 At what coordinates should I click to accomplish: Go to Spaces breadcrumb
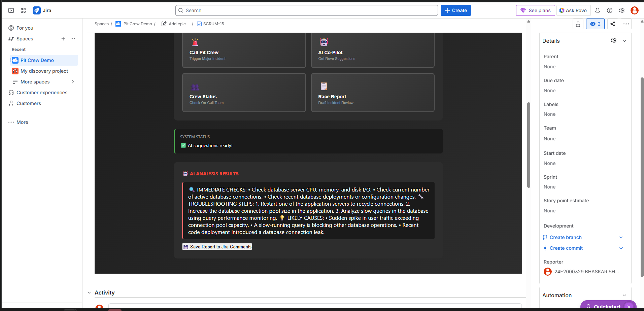[102, 24]
